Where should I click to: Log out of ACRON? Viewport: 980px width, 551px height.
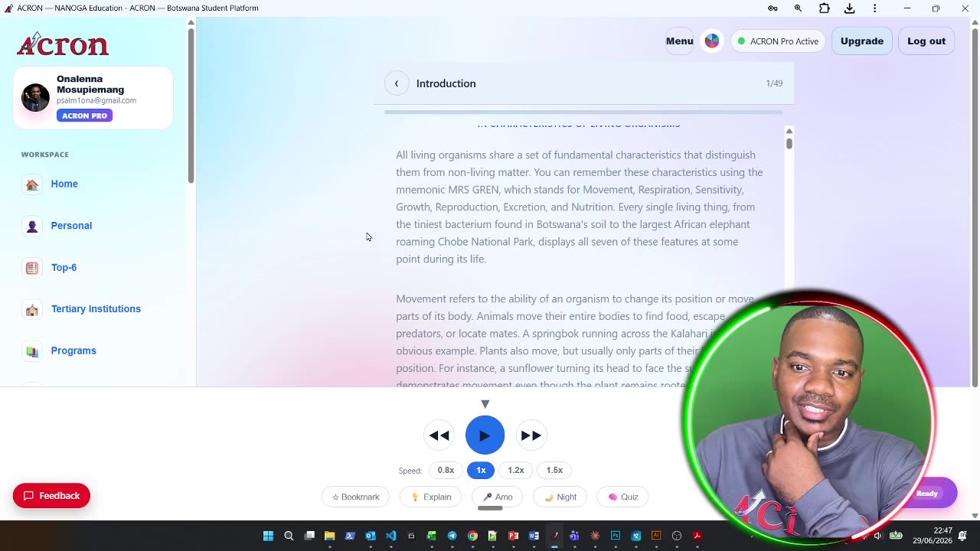click(x=926, y=41)
